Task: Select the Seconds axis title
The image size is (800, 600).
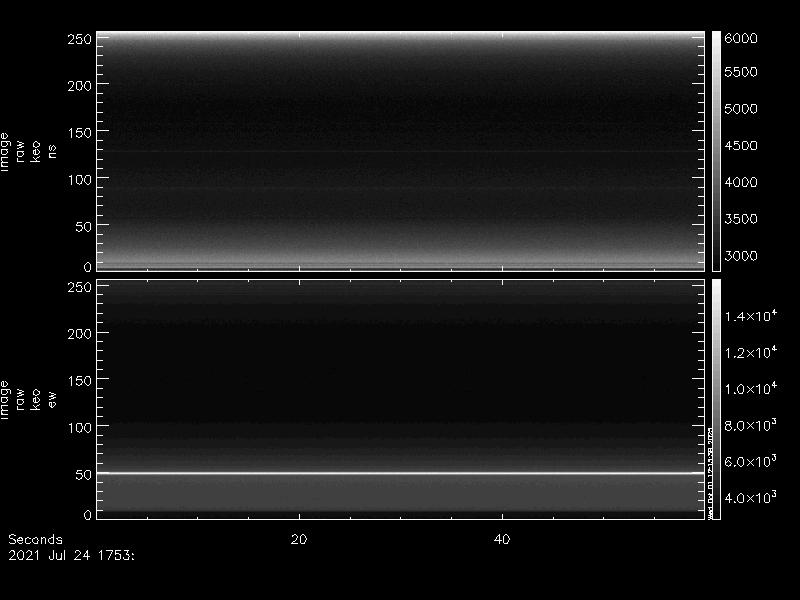Action: pos(35,539)
